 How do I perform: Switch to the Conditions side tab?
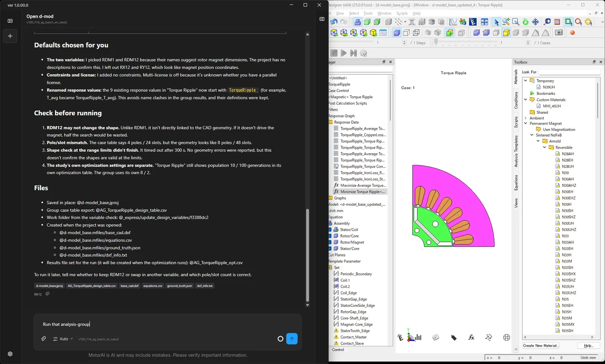click(516, 100)
